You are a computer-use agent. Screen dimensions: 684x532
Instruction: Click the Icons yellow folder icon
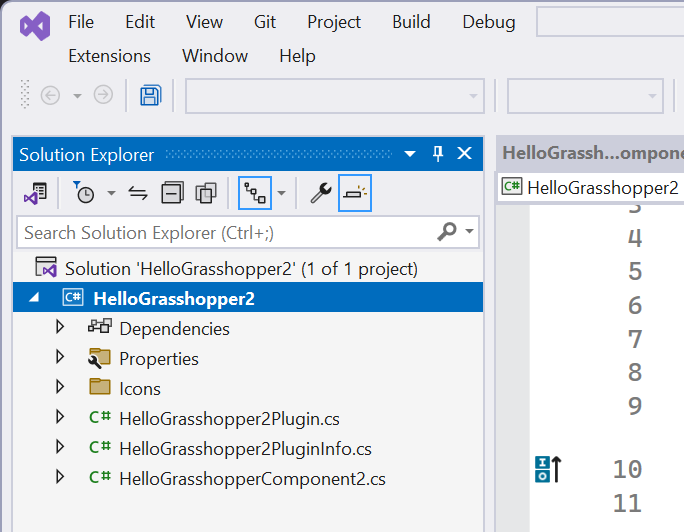point(100,386)
